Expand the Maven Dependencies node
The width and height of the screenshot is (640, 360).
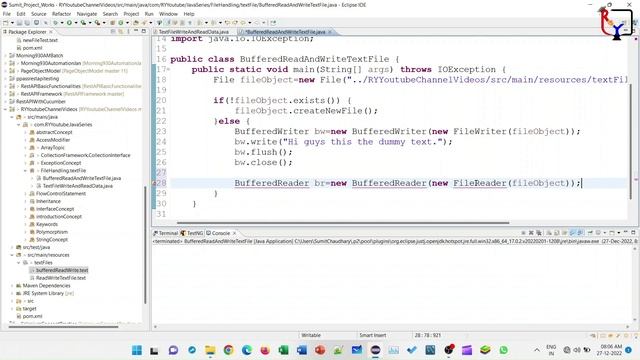[x=12, y=286]
